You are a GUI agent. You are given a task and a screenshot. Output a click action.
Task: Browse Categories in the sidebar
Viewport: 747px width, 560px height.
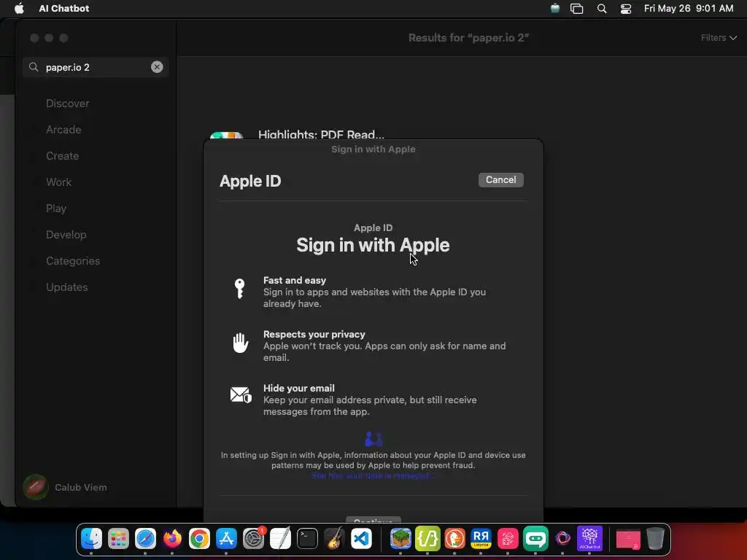(x=73, y=261)
